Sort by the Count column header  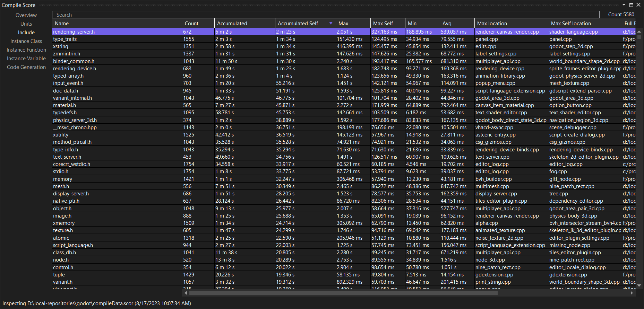coord(198,23)
